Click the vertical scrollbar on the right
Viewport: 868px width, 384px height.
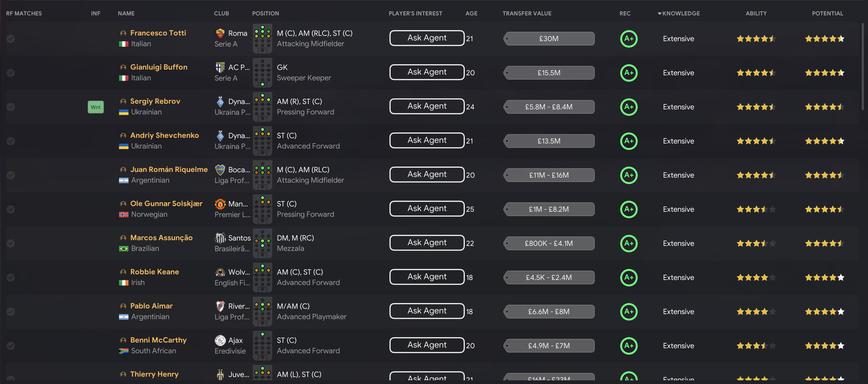(x=864, y=67)
